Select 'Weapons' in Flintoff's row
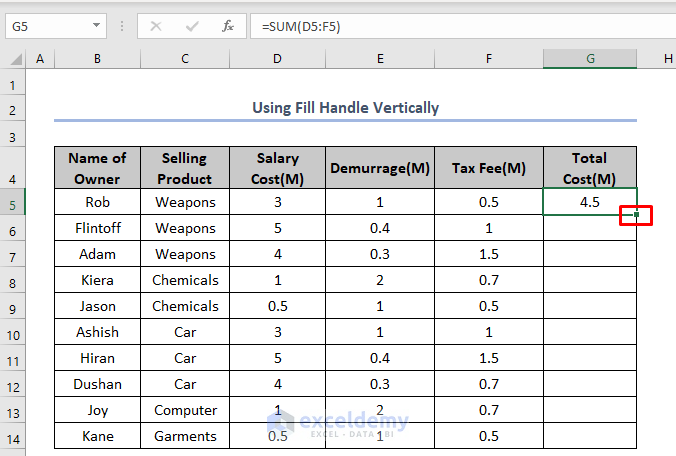The height and width of the screenshot is (456, 676). [185, 228]
